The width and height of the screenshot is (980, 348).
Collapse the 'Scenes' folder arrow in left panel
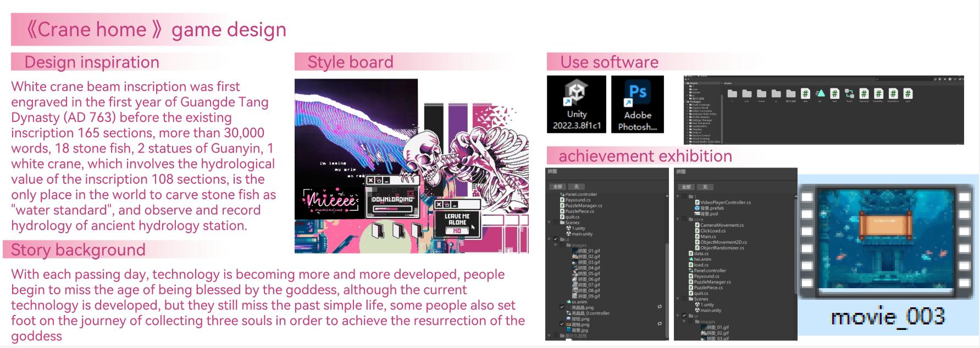(549, 222)
